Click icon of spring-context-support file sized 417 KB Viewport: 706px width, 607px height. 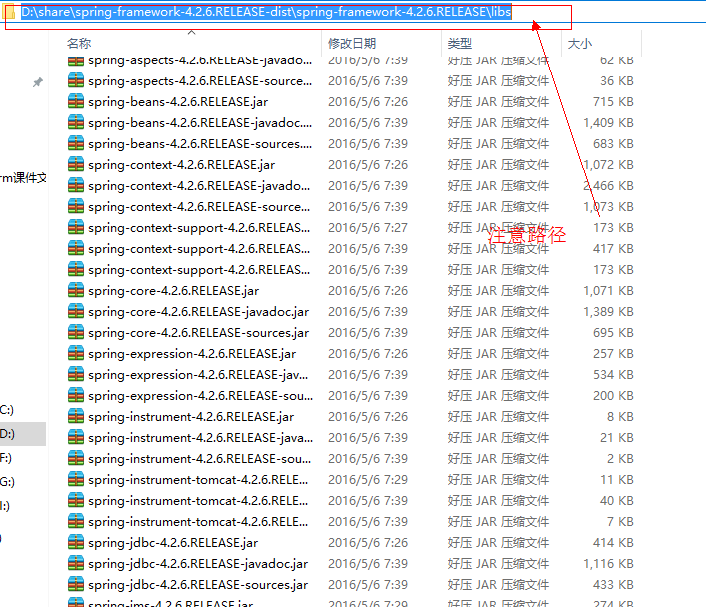(x=76, y=249)
